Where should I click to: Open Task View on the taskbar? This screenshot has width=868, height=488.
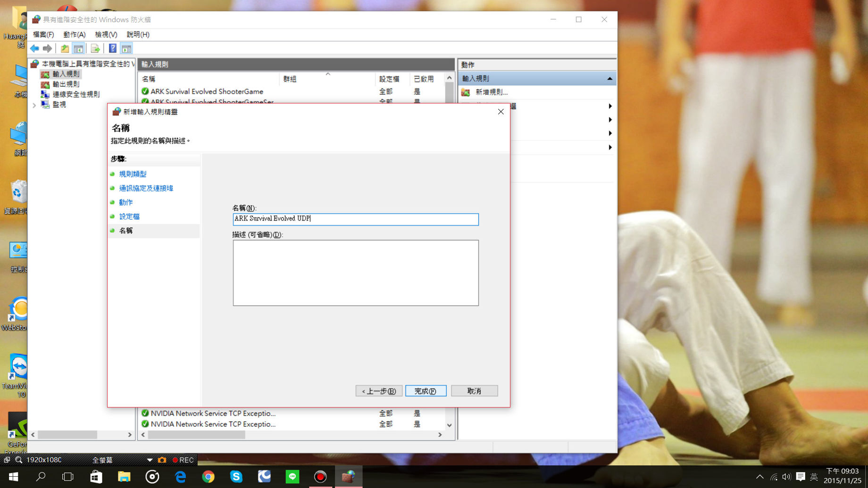(68, 477)
